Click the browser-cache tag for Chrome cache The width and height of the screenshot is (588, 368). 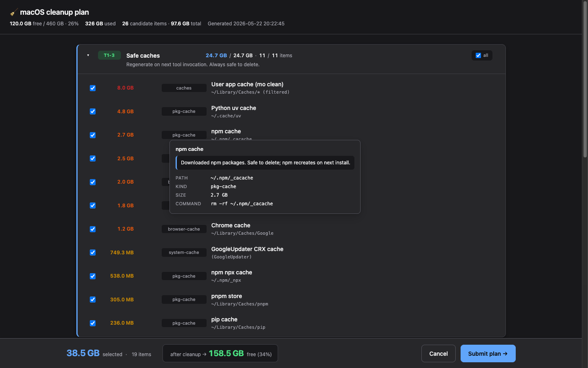[184, 229]
